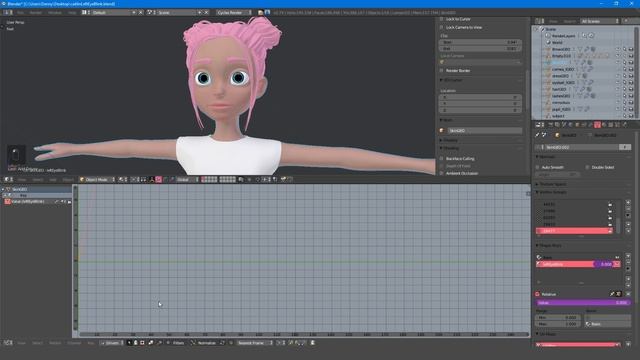Click the viewport shading mode icon
Viewport: 640px width, 360px height.
[x=122, y=179]
